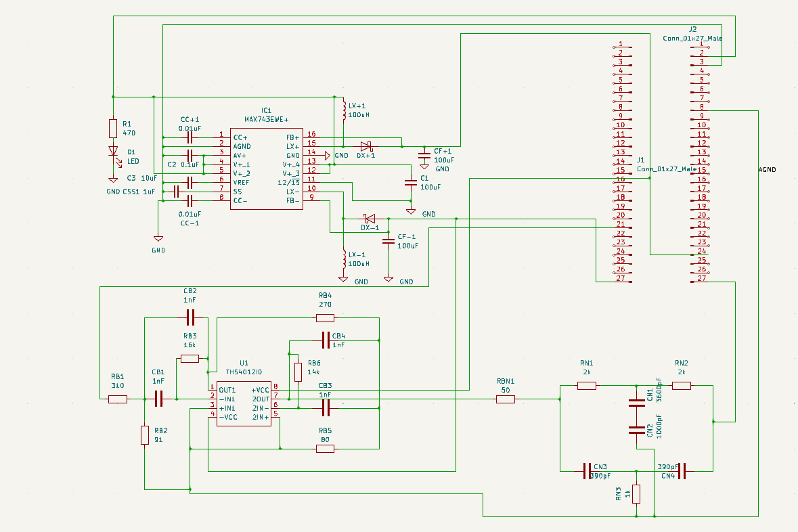This screenshot has width=798, height=532.
Task: Select the CB2 1nF capacitor symbol
Action: coord(190,318)
